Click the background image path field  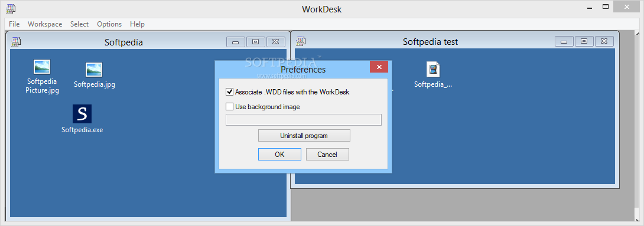(x=304, y=120)
